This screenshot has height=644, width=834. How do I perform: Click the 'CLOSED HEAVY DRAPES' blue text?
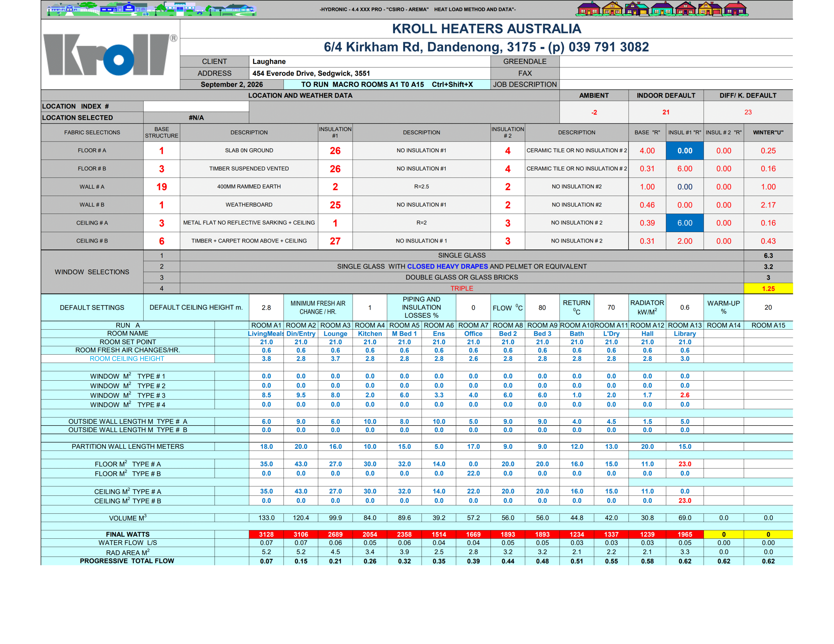click(447, 267)
